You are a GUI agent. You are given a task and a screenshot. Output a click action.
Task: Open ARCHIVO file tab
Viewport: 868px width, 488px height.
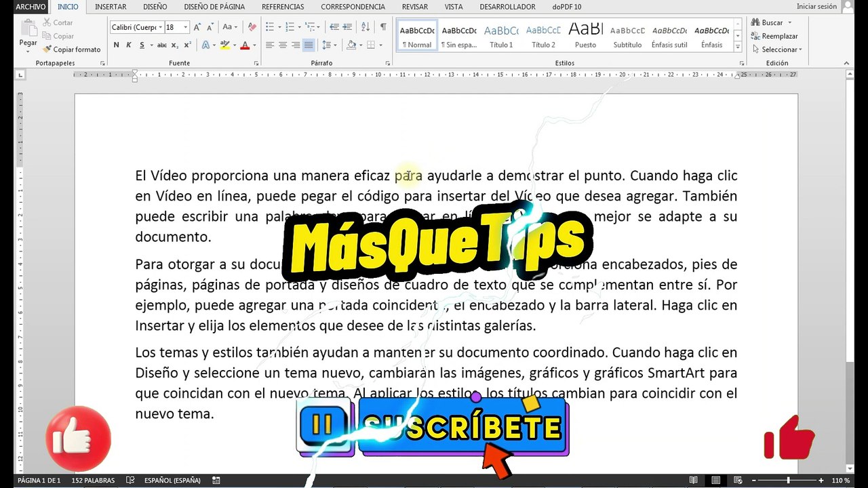(x=31, y=7)
